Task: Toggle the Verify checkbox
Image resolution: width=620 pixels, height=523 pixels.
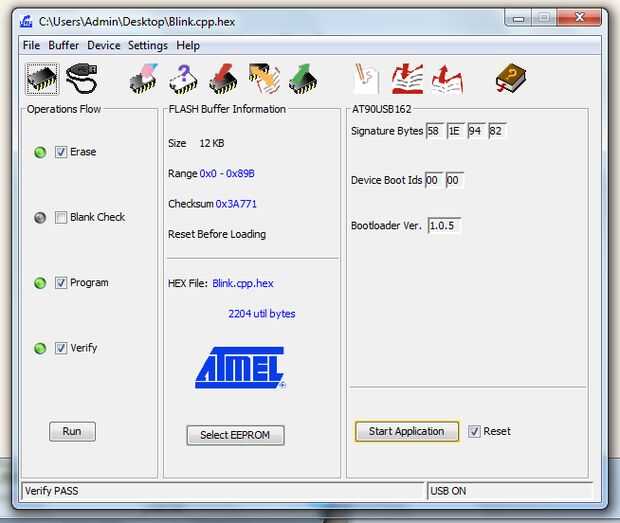Action: [61, 348]
